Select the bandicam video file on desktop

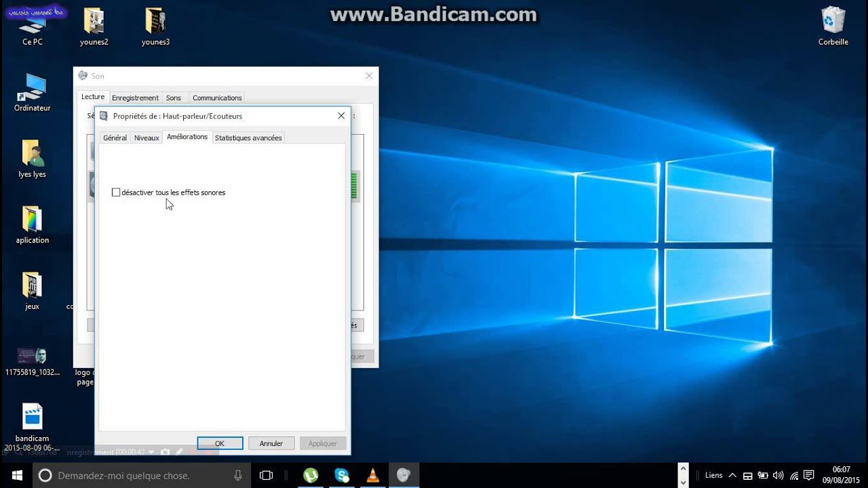[32, 427]
